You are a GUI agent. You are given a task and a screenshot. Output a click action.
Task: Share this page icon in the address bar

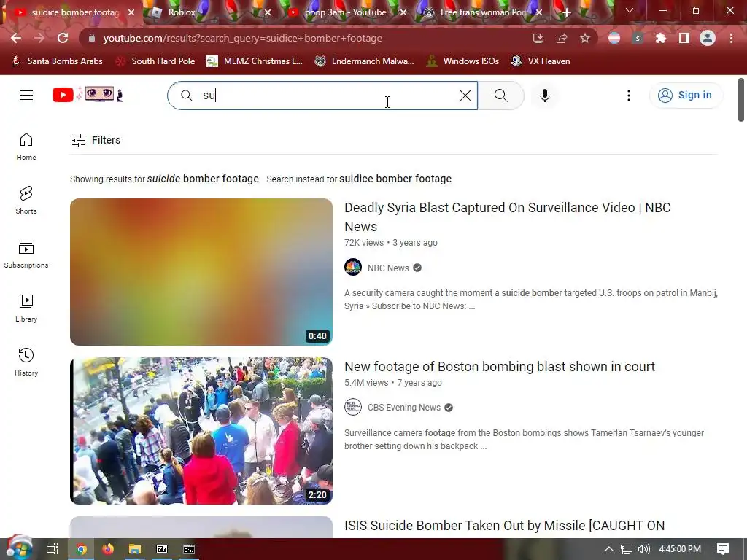coord(562,38)
